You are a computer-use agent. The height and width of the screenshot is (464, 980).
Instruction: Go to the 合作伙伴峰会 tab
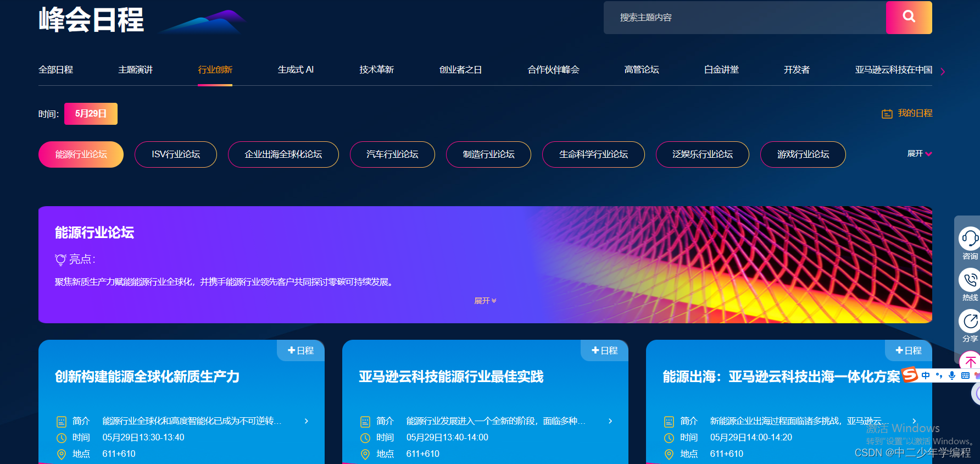coord(553,70)
